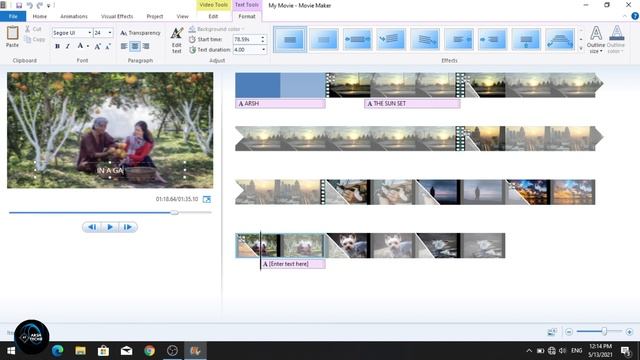Expand the text Effects gallery
The height and width of the screenshot is (360, 640).
(581, 49)
